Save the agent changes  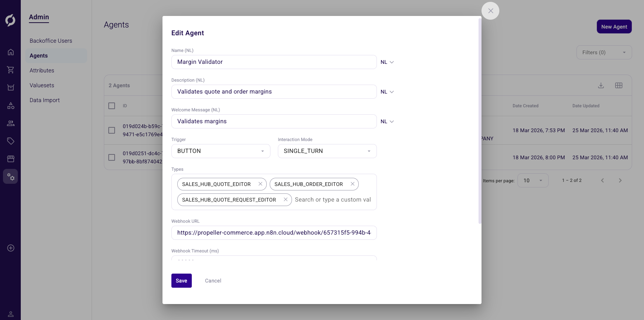pos(181,281)
